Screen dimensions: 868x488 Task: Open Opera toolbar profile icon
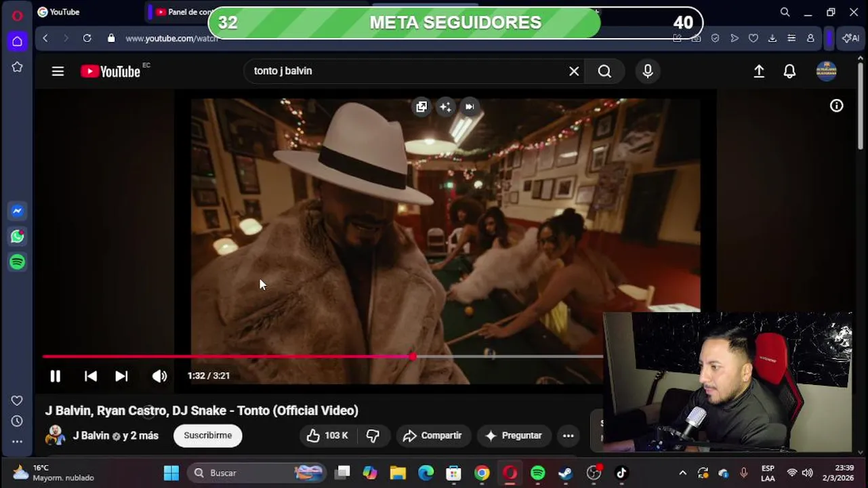810,39
